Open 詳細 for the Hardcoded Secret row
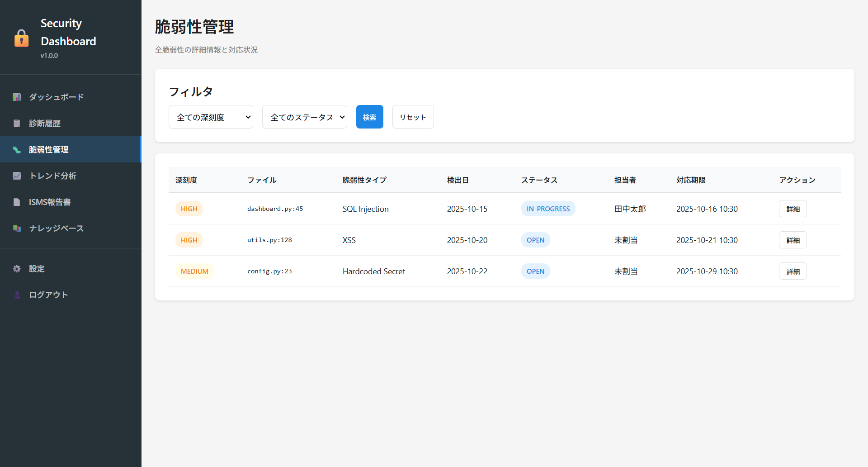 pyautogui.click(x=793, y=271)
